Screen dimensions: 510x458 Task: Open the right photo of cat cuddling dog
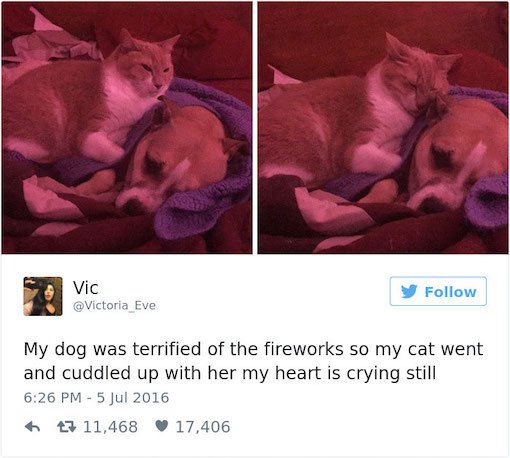pos(383,128)
